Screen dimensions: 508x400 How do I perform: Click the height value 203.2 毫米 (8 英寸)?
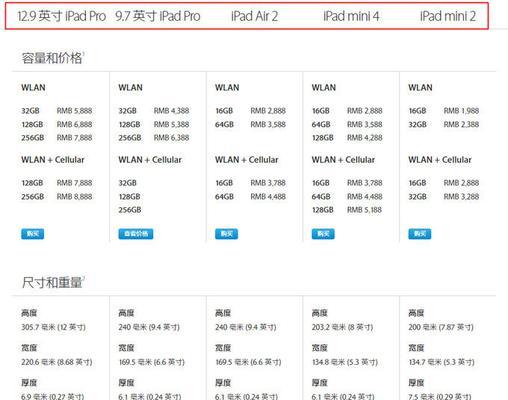pyautogui.click(x=342, y=327)
